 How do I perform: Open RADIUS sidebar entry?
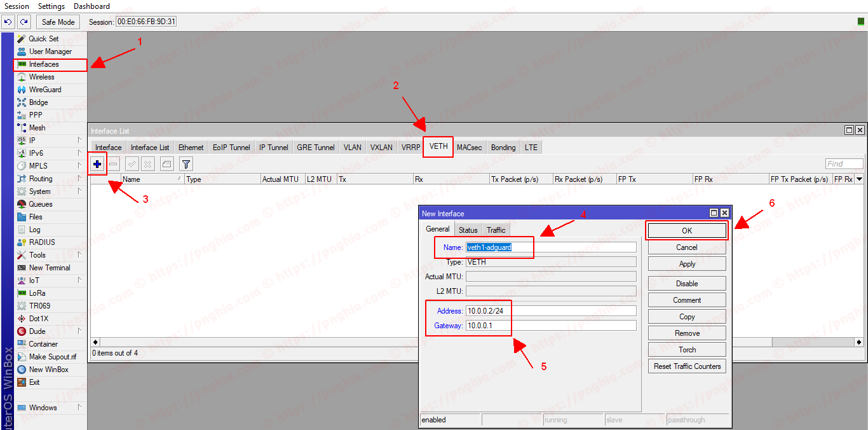click(42, 242)
